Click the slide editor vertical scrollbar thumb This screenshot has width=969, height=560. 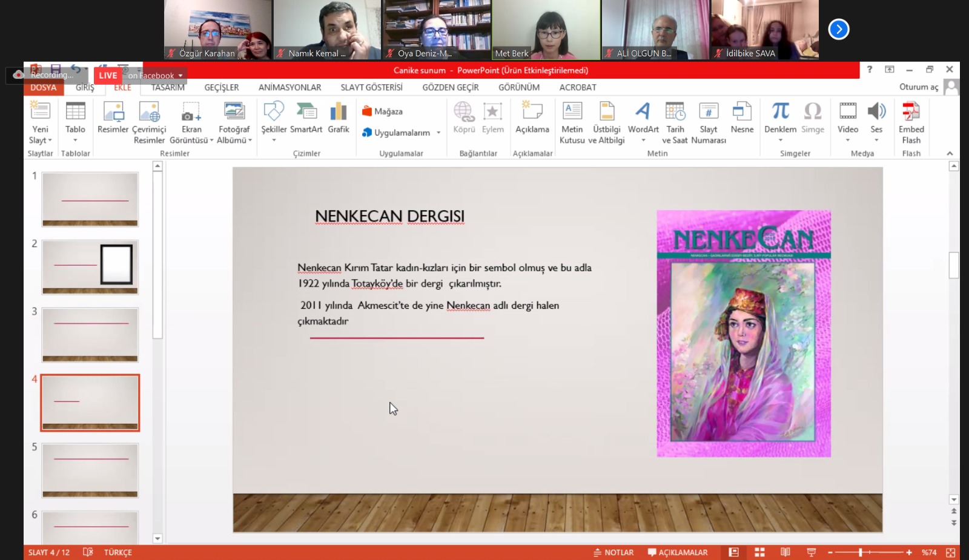(954, 265)
